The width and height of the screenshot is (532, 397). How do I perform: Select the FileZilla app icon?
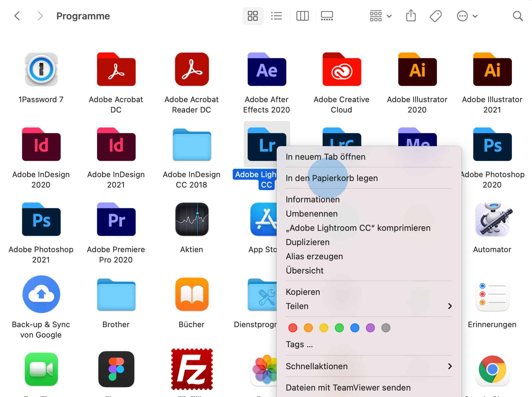[192, 369]
